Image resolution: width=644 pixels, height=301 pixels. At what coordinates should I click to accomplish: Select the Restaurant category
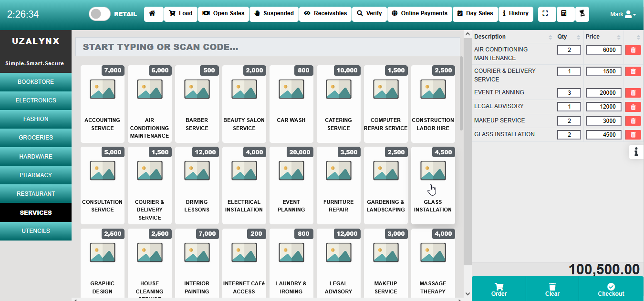[36, 194]
